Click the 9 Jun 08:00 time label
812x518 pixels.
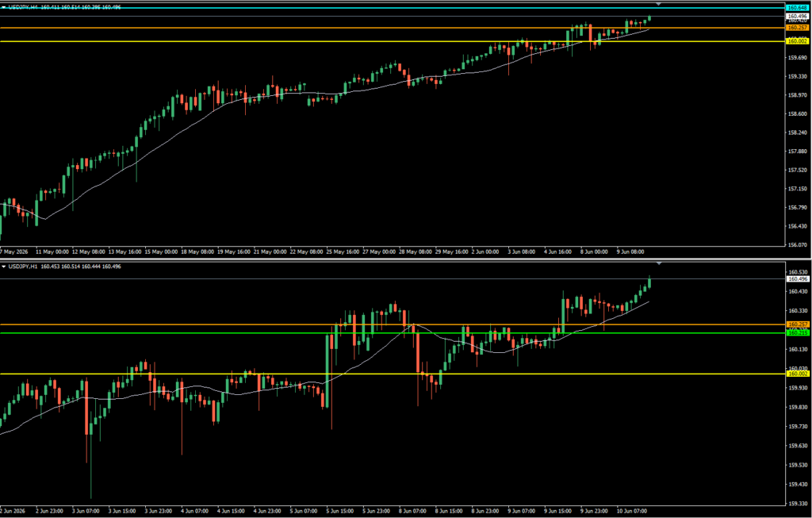tap(630, 251)
